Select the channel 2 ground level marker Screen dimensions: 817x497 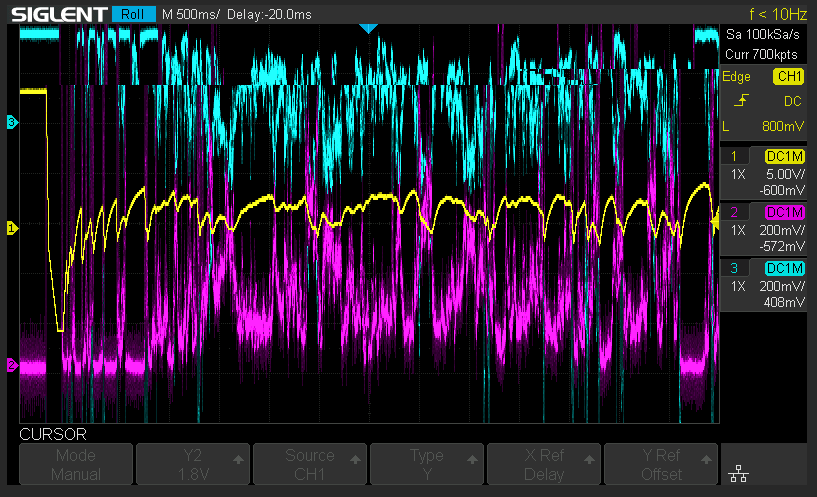[12, 365]
